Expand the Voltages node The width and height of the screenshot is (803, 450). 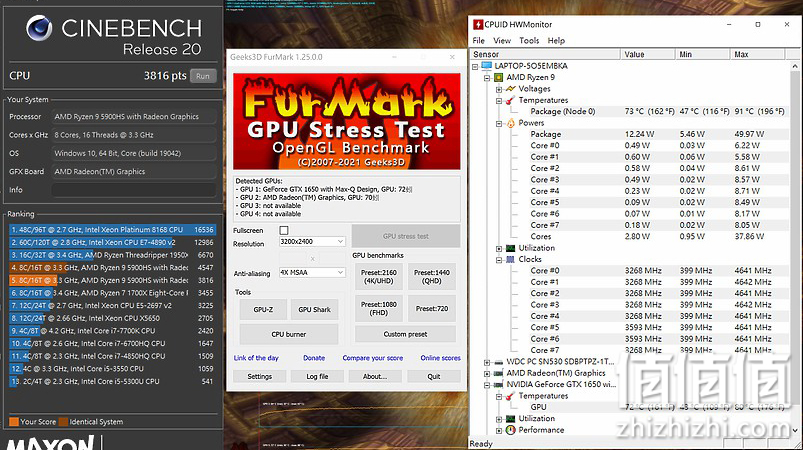pyautogui.click(x=499, y=89)
